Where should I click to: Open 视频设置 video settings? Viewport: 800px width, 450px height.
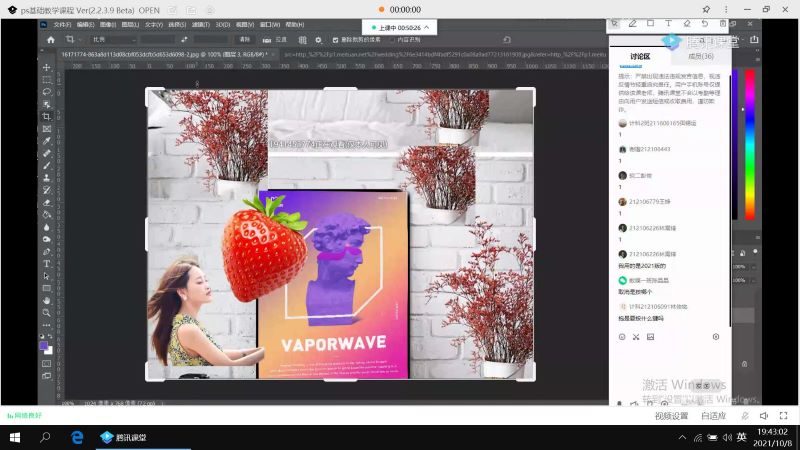click(x=671, y=416)
